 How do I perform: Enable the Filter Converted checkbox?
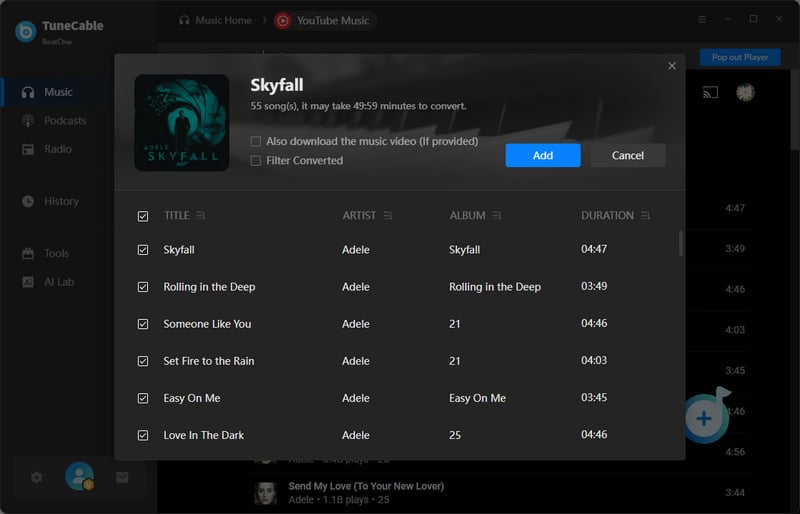point(256,161)
